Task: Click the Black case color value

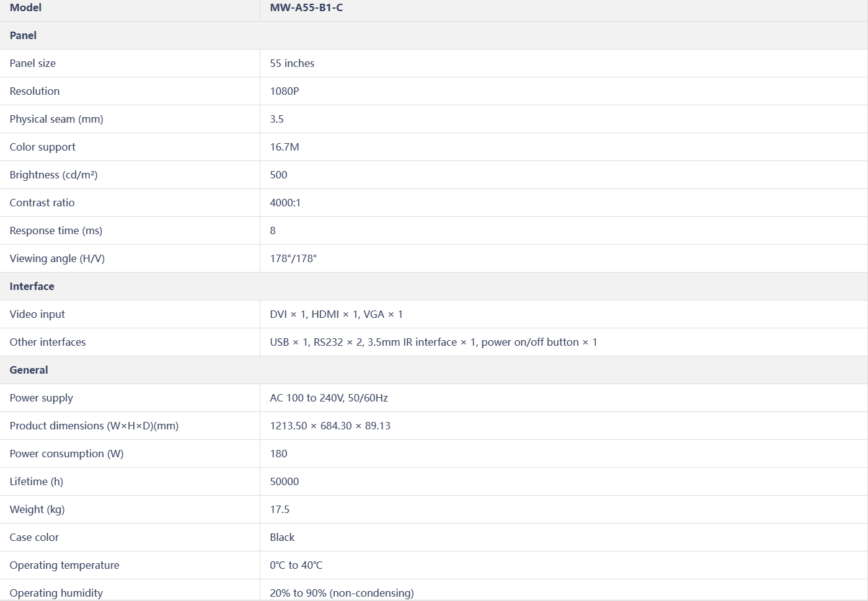Action: click(282, 538)
